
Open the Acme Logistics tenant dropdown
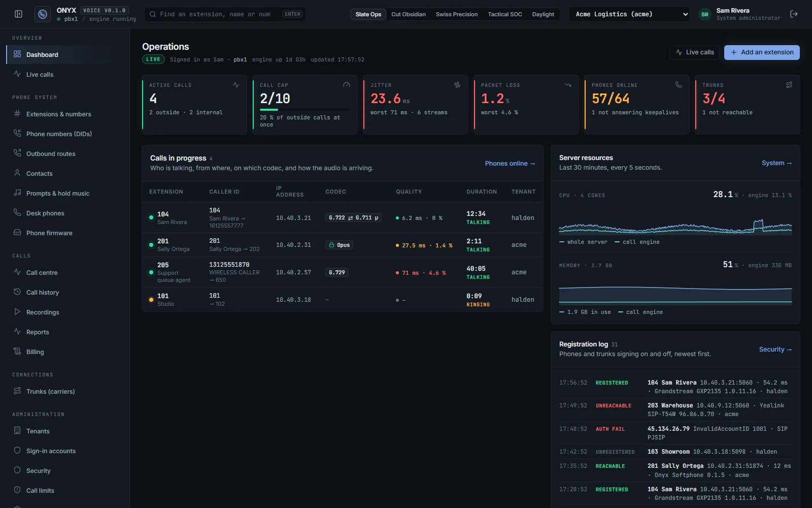point(630,14)
